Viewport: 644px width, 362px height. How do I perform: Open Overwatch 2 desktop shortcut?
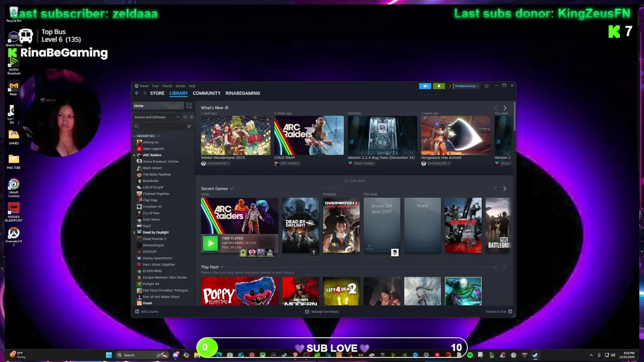click(x=14, y=236)
